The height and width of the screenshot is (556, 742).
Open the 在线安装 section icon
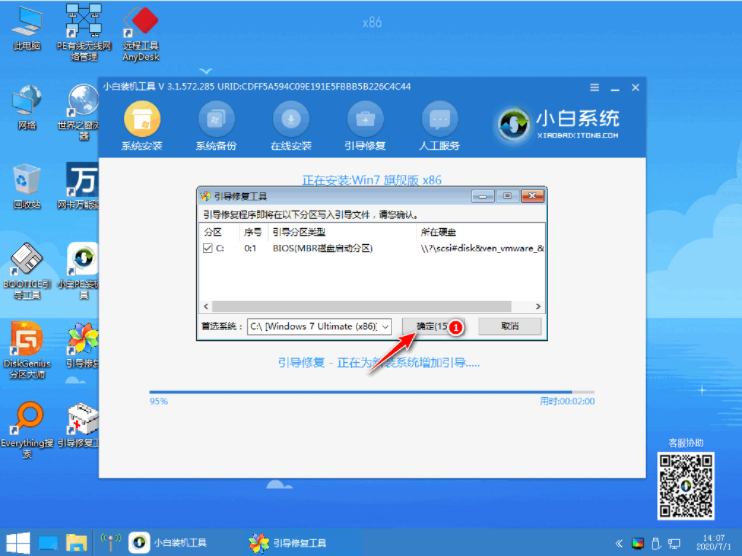pyautogui.click(x=289, y=119)
